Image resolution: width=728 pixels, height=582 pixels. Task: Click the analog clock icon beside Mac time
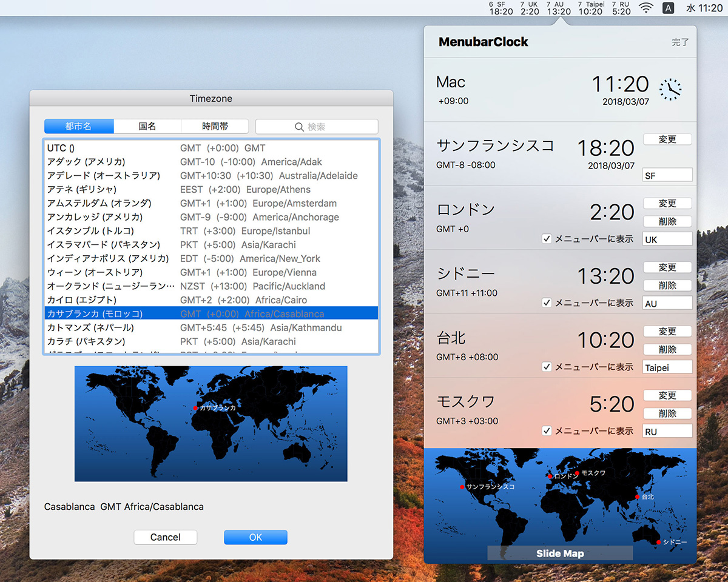coord(670,89)
